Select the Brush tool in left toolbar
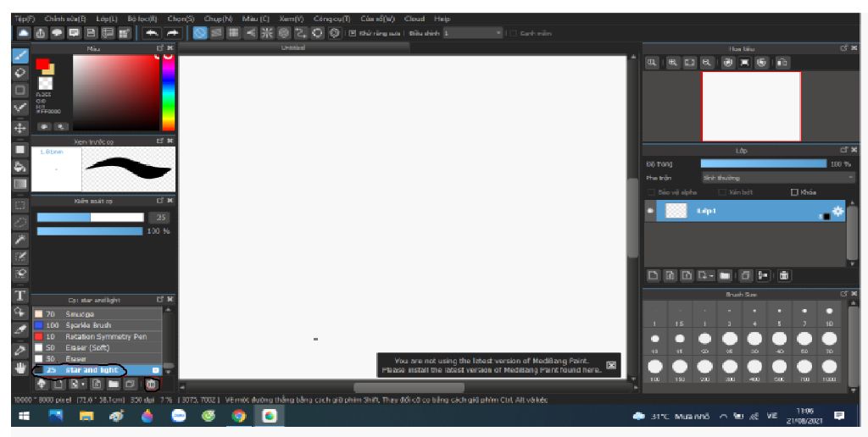 (20, 55)
